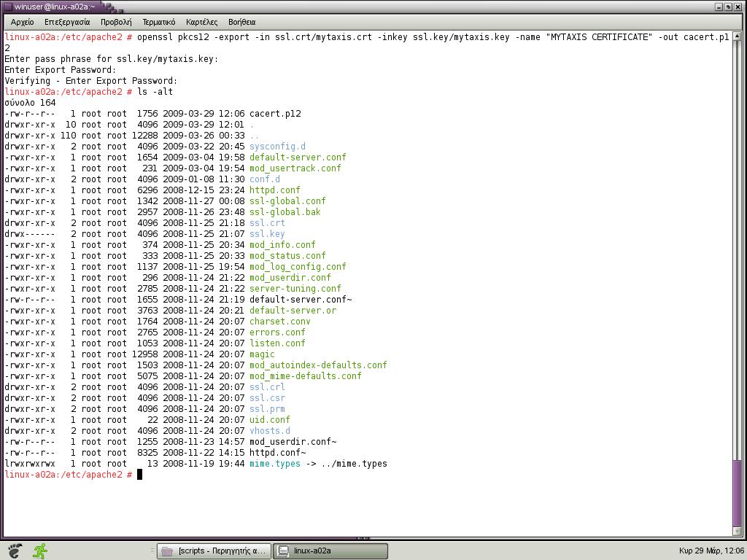747x560 pixels.
Task: Open the Καρτέλες menu
Action: click(201, 22)
